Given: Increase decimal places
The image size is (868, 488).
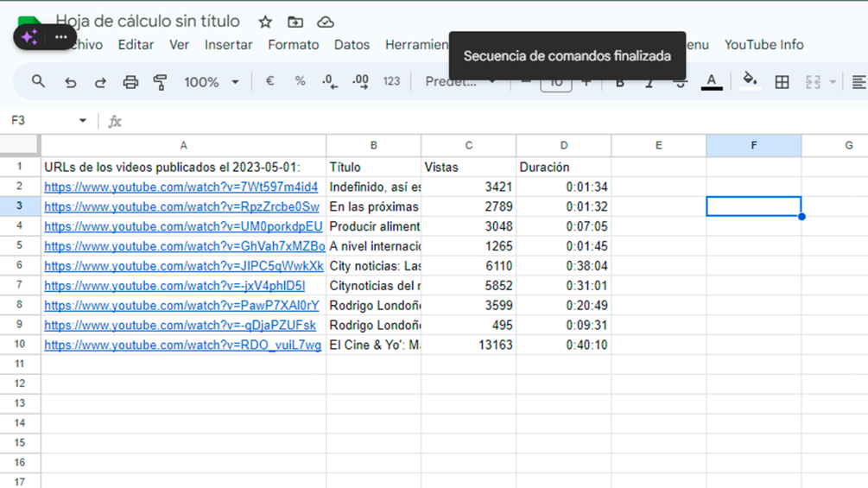Looking at the screenshot, I should 360,82.
